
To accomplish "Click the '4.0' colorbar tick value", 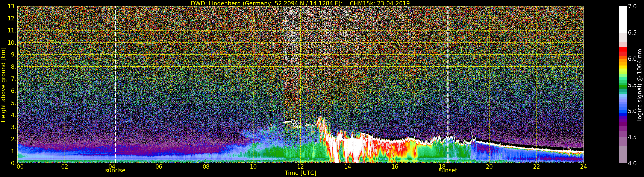I will pos(632,163).
